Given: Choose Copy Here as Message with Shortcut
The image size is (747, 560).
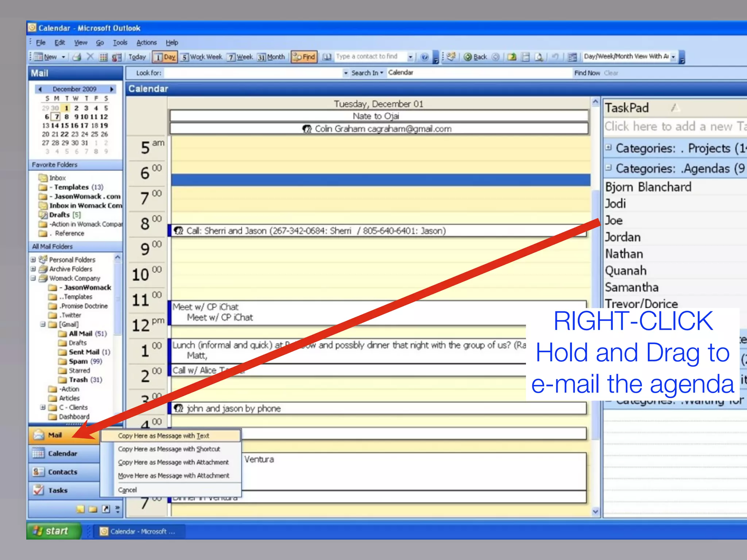Looking at the screenshot, I should coord(170,449).
